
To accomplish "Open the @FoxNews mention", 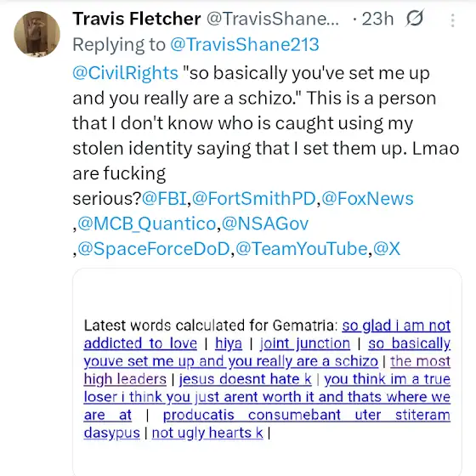I will click(x=367, y=199).
